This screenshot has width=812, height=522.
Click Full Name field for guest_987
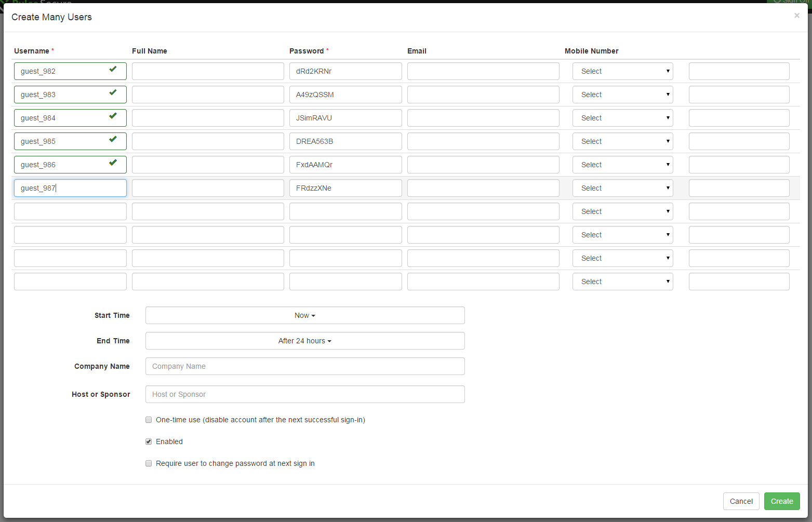[x=208, y=188]
